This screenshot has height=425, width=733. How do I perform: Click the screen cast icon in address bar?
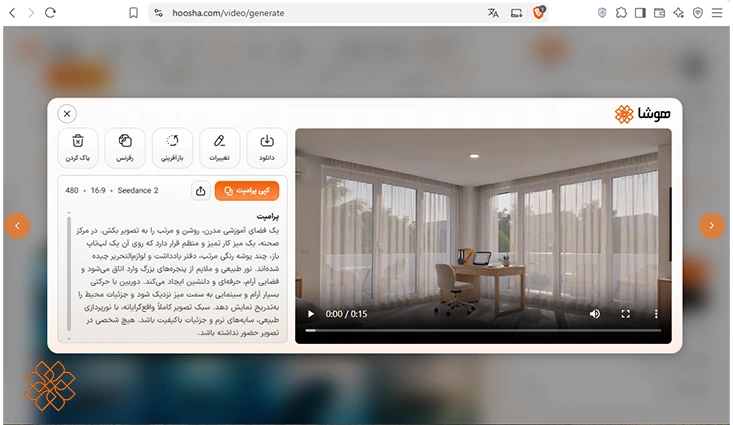(517, 13)
